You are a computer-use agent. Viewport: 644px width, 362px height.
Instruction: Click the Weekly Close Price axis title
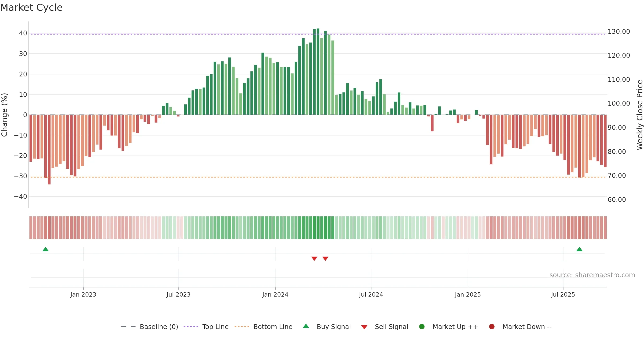[x=640, y=115]
